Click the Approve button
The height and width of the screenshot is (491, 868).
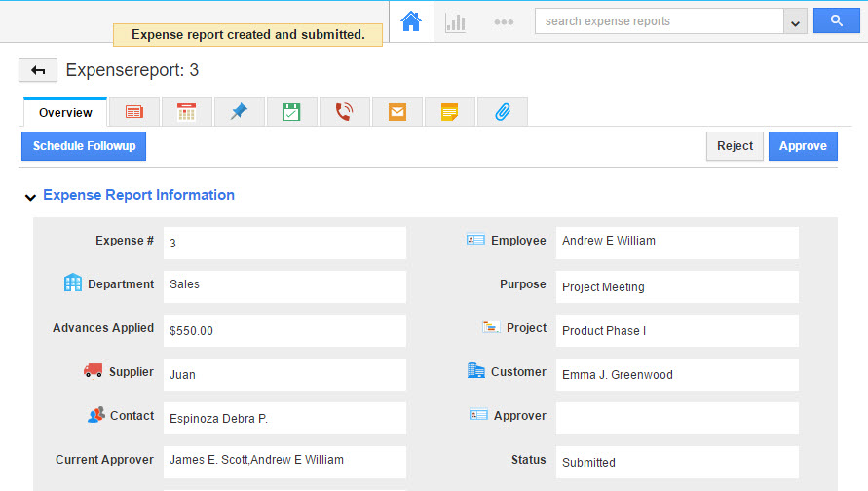(803, 146)
